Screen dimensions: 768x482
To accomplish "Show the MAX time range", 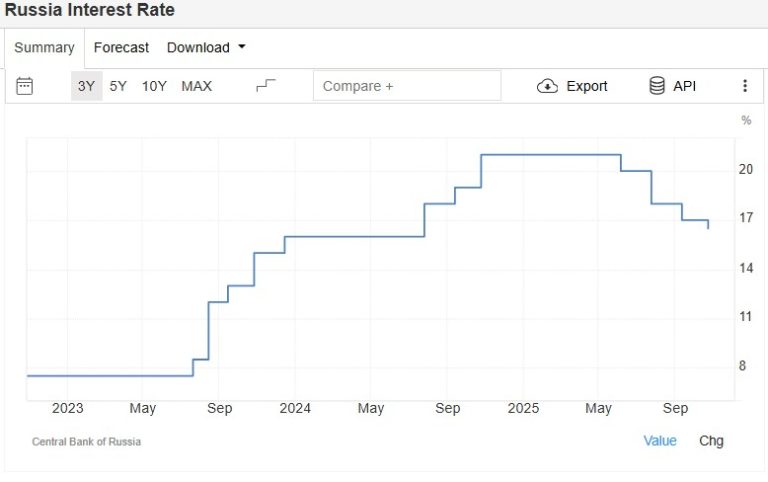I will point(196,86).
